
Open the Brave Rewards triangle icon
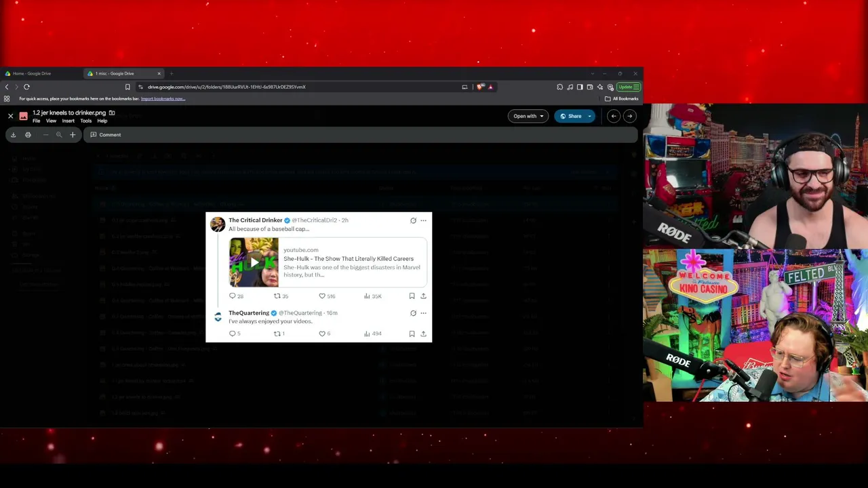click(x=490, y=87)
